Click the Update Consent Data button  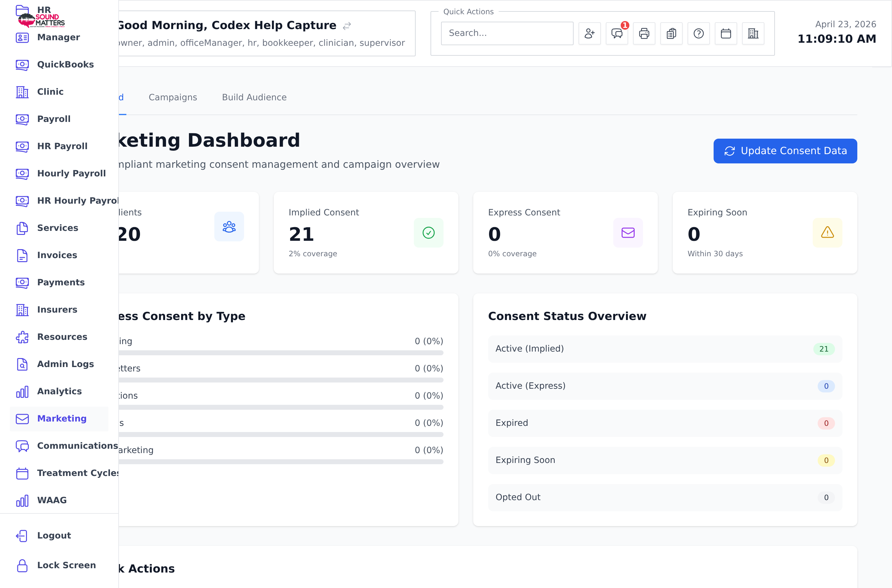tap(785, 151)
